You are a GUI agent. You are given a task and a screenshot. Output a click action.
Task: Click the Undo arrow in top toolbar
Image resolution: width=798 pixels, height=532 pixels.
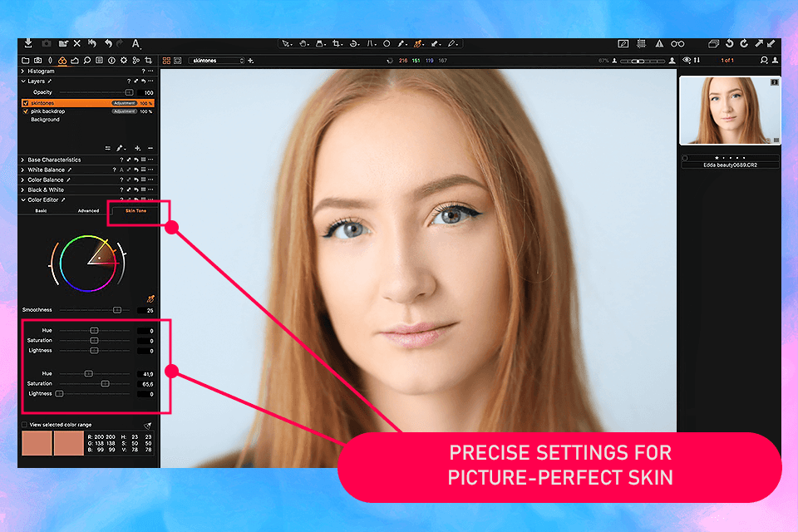coord(108,44)
